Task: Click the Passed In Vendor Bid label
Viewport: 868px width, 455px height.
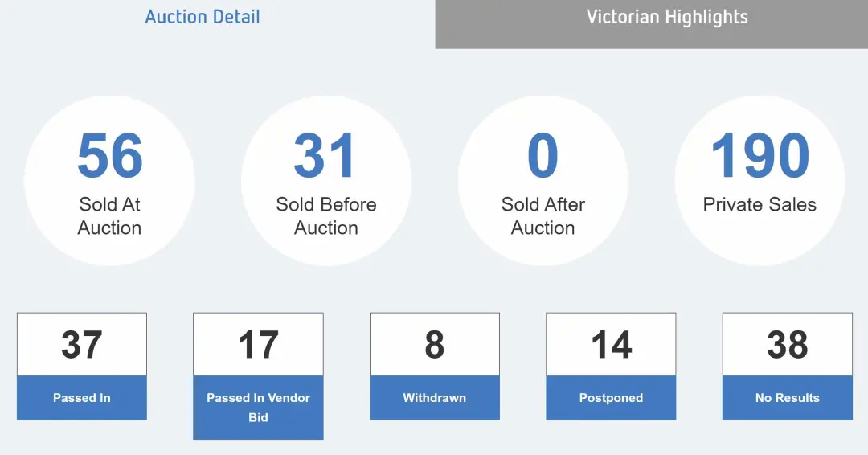Action: coord(258,408)
